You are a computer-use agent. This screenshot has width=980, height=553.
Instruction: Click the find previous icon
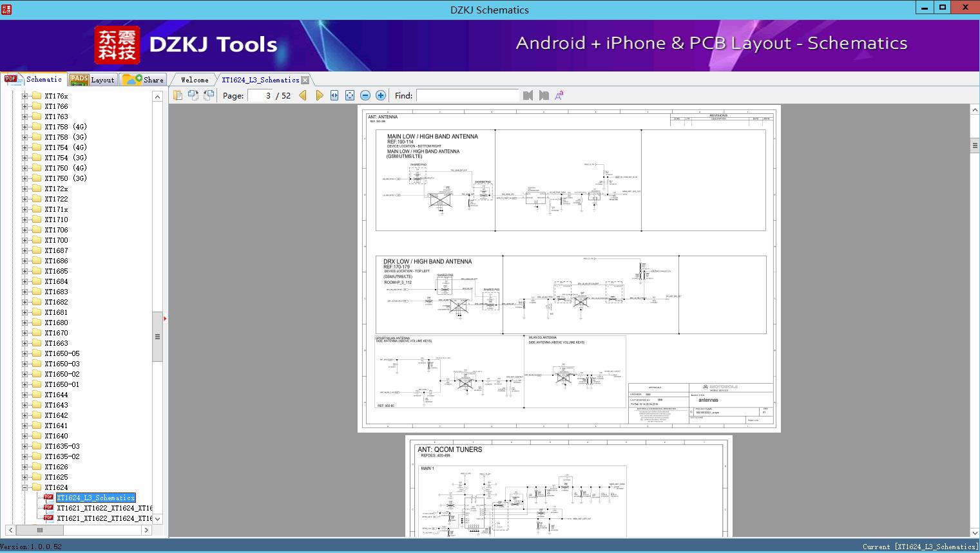(528, 95)
